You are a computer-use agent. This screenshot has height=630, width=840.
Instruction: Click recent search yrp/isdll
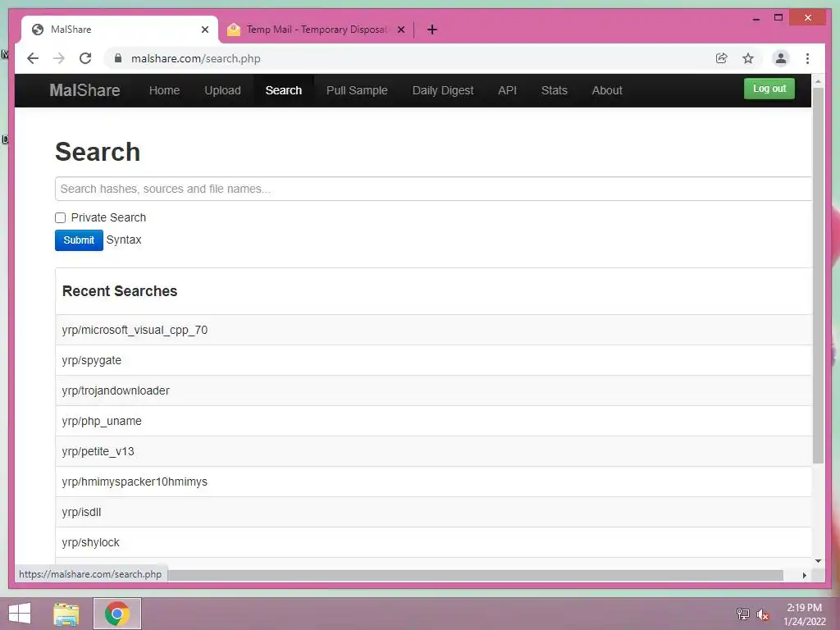[81, 512]
